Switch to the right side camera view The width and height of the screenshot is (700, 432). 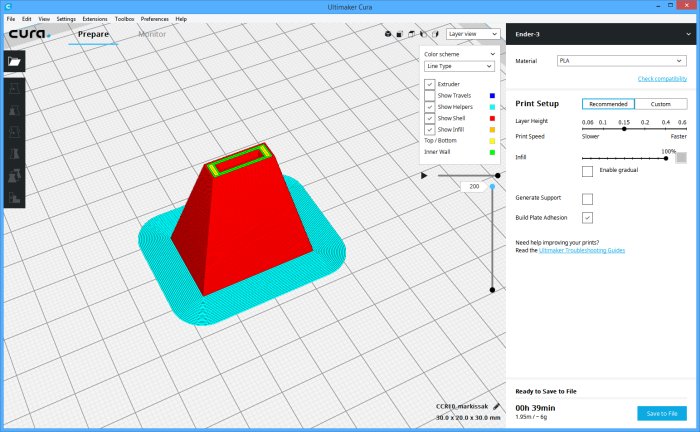(x=435, y=34)
